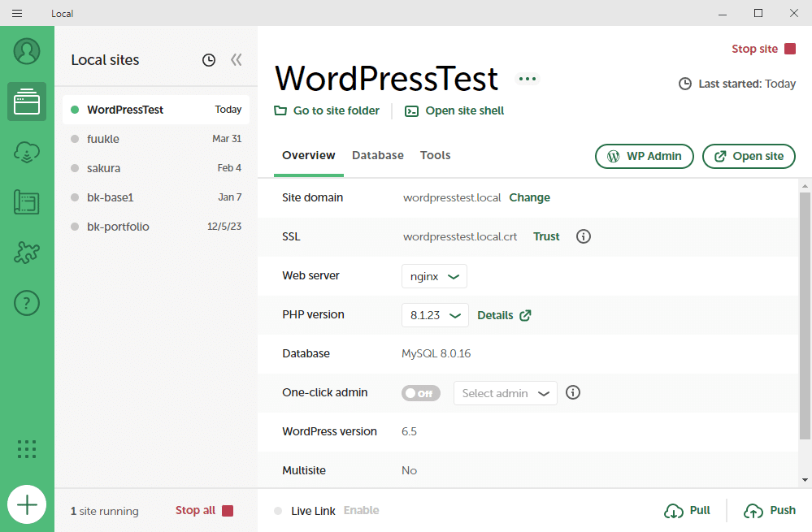Click the Push cloud upload icon
Image resolution: width=812 pixels, height=532 pixels.
point(753,512)
